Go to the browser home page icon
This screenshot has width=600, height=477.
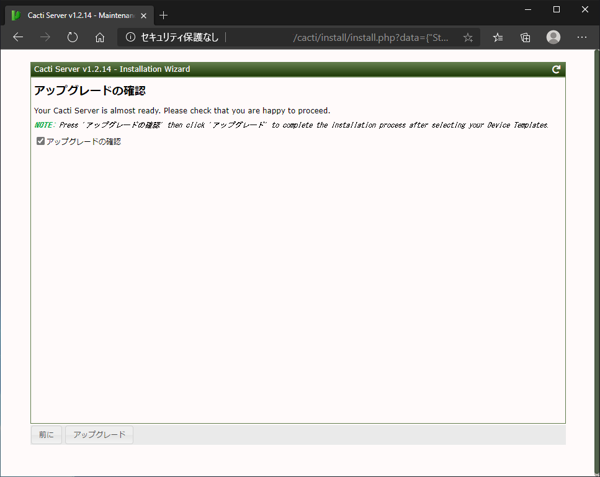click(100, 37)
